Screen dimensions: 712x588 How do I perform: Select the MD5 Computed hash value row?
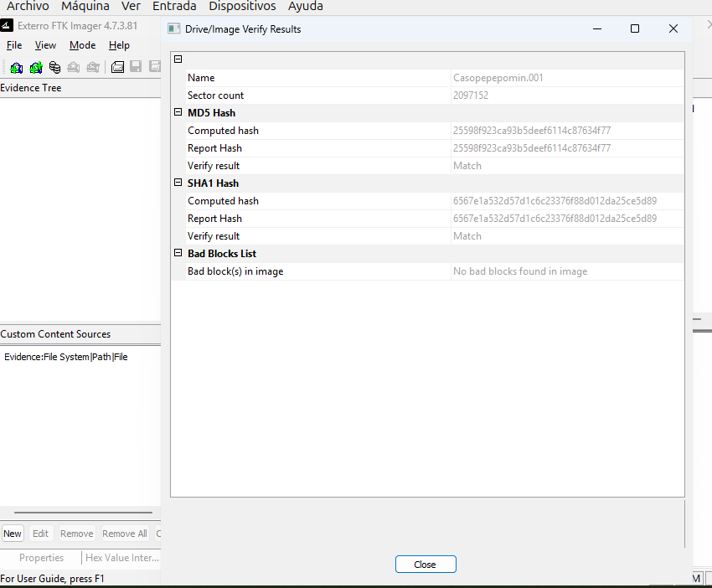[531, 131]
